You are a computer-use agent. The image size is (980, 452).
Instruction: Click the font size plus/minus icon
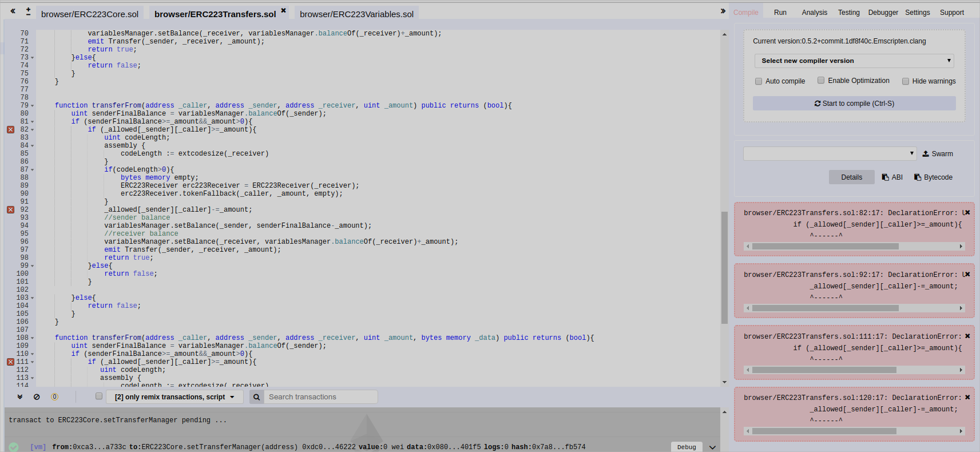pos(28,11)
